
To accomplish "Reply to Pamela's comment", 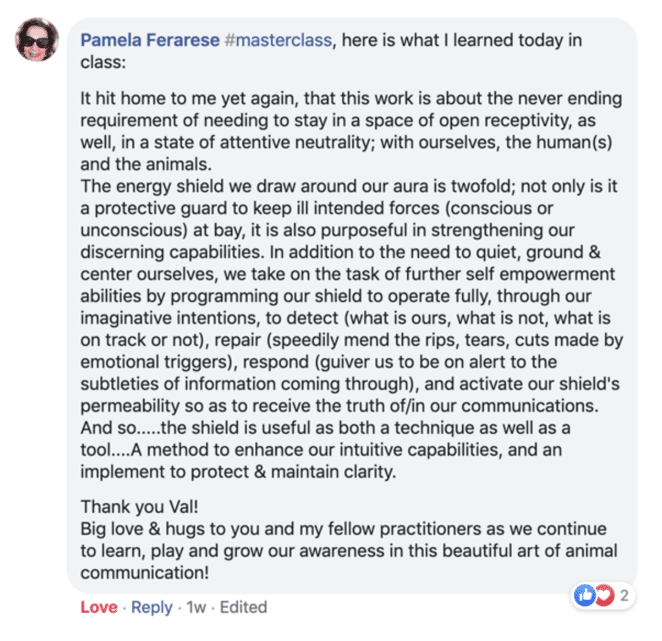I will coord(152,607).
